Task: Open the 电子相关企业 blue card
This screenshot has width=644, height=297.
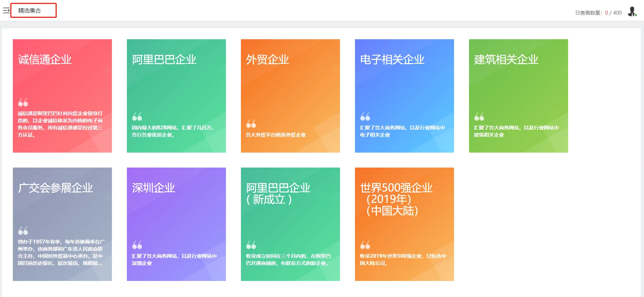Action: coord(405,96)
